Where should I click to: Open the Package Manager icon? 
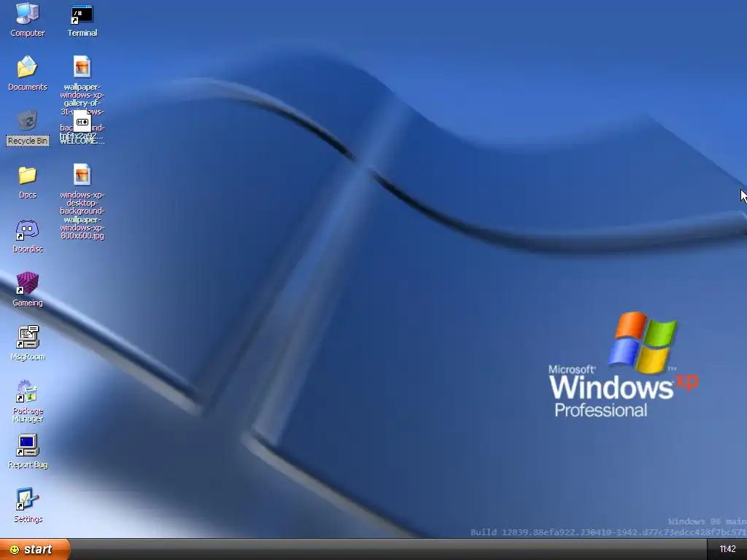(x=27, y=401)
